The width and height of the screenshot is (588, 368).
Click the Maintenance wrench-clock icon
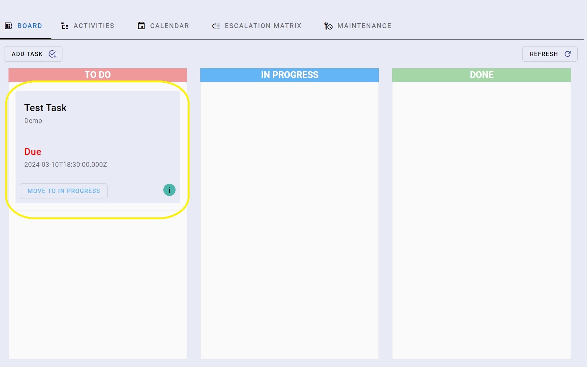[328, 26]
